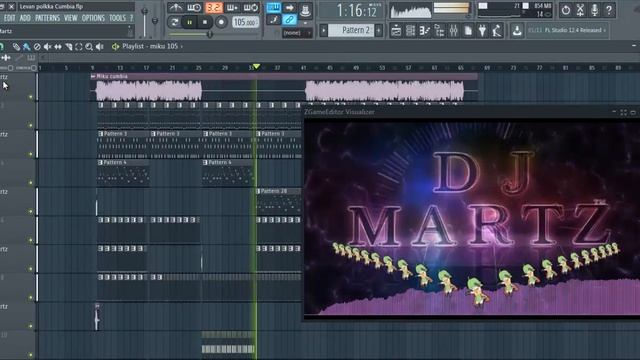Toggle overdub blend recording button
Screen dimensions: 640x360
click(232, 7)
